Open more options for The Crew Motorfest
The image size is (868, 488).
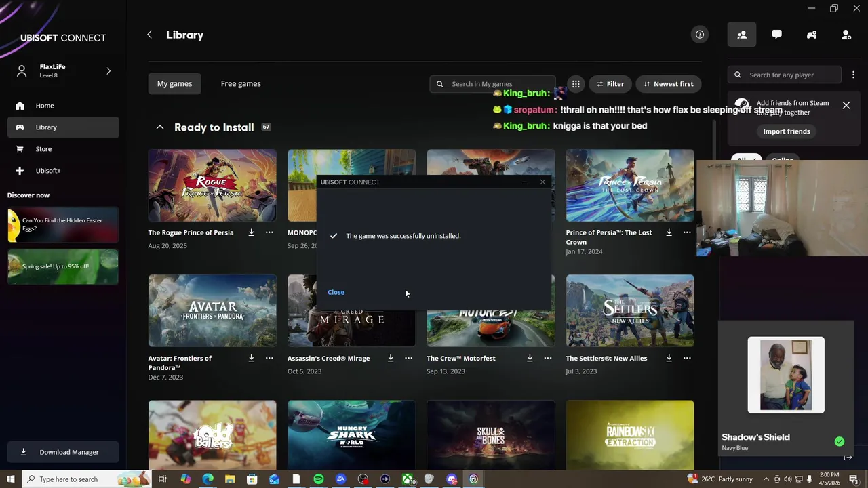tap(548, 358)
